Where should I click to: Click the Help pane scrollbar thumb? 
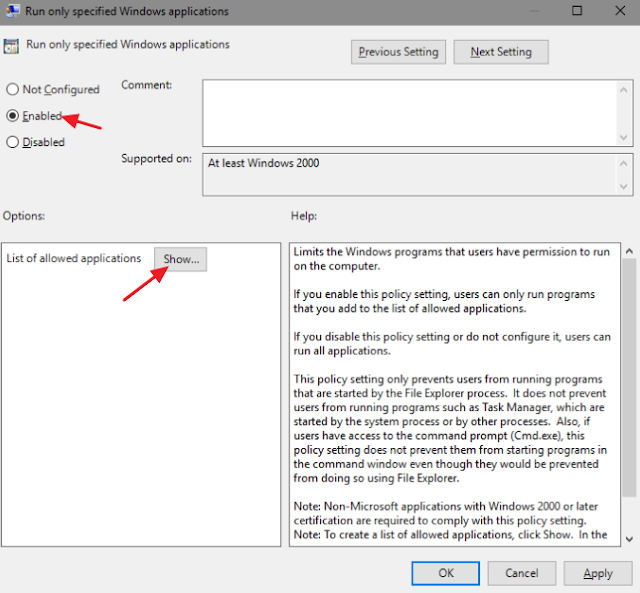pyautogui.click(x=629, y=378)
